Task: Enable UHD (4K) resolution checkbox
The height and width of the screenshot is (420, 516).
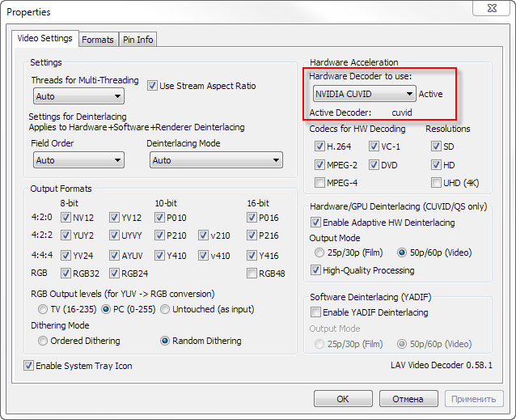Action: click(437, 182)
